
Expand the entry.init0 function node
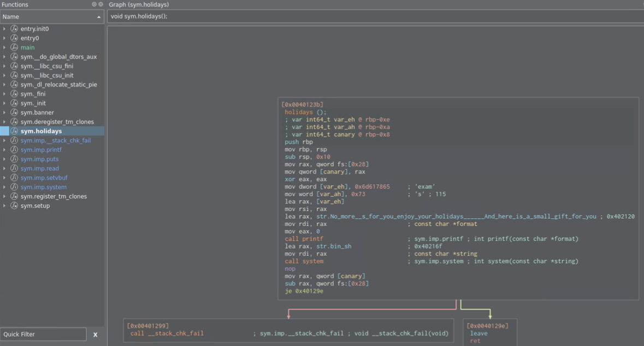(4, 29)
